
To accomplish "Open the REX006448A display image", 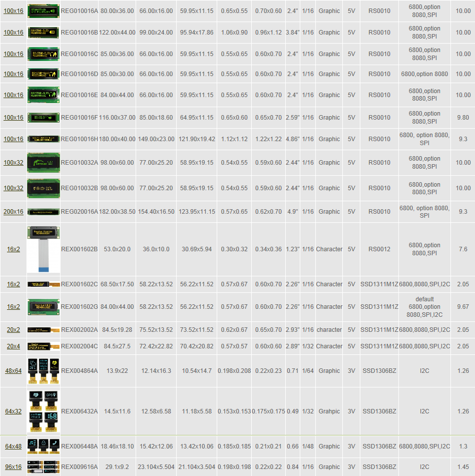I will click(x=44, y=446).
